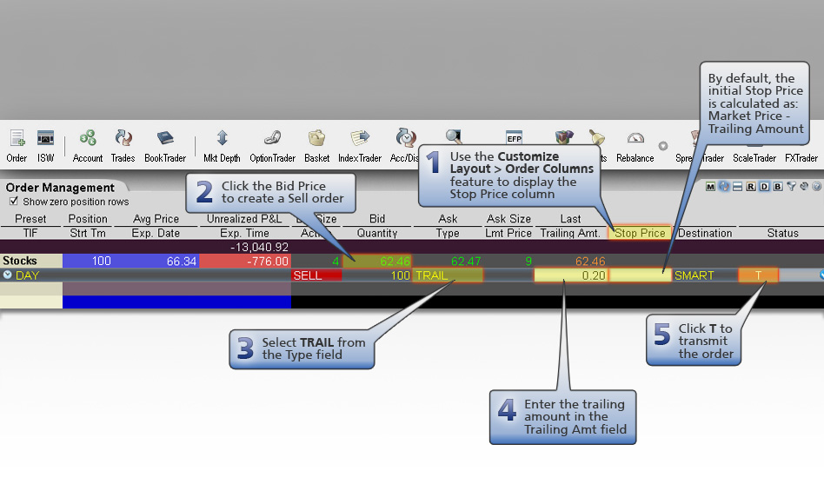Open the help question mark icon
This screenshot has width=824, height=504.
tap(817, 187)
